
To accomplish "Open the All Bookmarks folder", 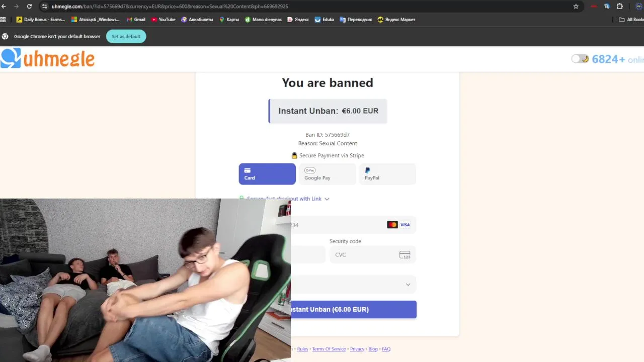I will 631,20.
